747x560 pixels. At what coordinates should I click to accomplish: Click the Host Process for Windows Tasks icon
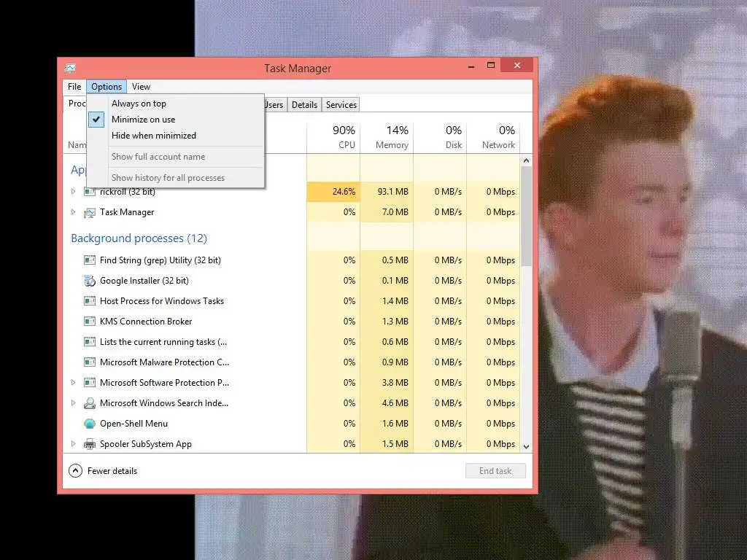pyautogui.click(x=90, y=301)
